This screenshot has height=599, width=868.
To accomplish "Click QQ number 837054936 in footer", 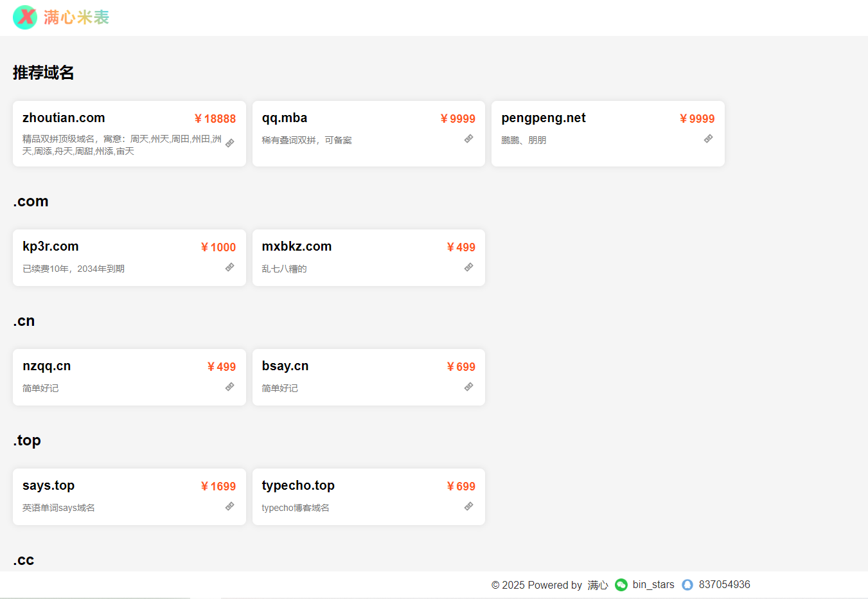I will pyautogui.click(x=725, y=585).
